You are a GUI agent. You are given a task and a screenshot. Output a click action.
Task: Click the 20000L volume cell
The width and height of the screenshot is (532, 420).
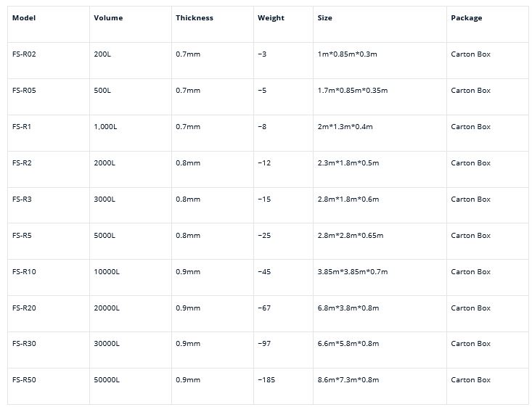(x=107, y=308)
